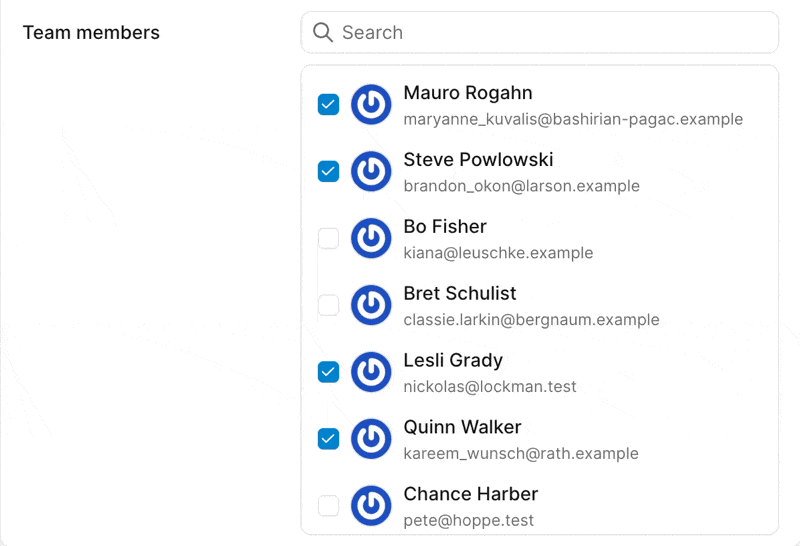Image resolution: width=800 pixels, height=546 pixels.
Task: Click Chance Harber's avatar icon
Action: pyautogui.click(x=371, y=506)
